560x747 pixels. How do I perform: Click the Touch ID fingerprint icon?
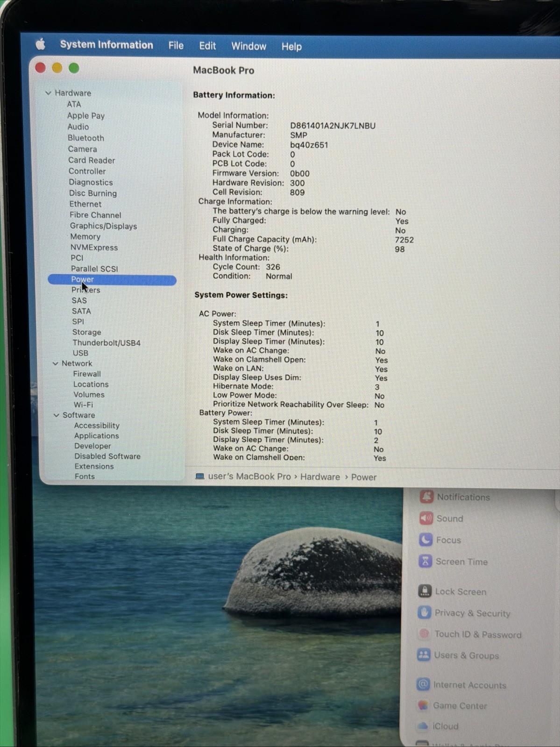point(424,633)
